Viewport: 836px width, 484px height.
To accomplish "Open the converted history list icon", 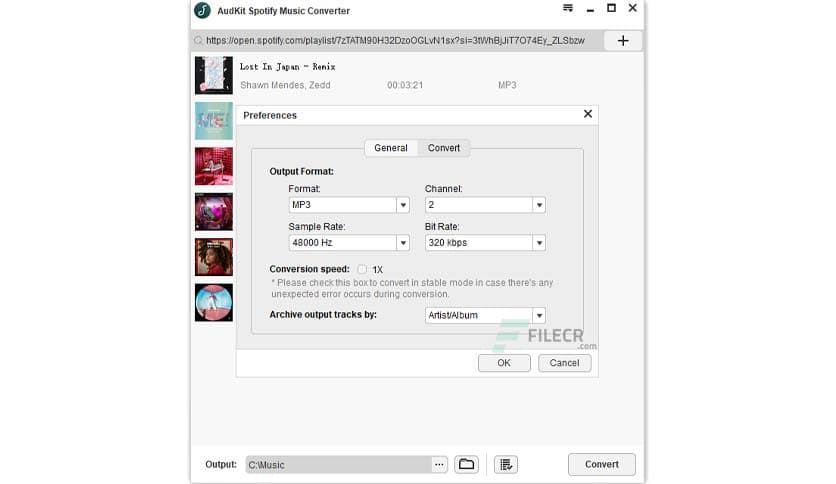I will 505,464.
